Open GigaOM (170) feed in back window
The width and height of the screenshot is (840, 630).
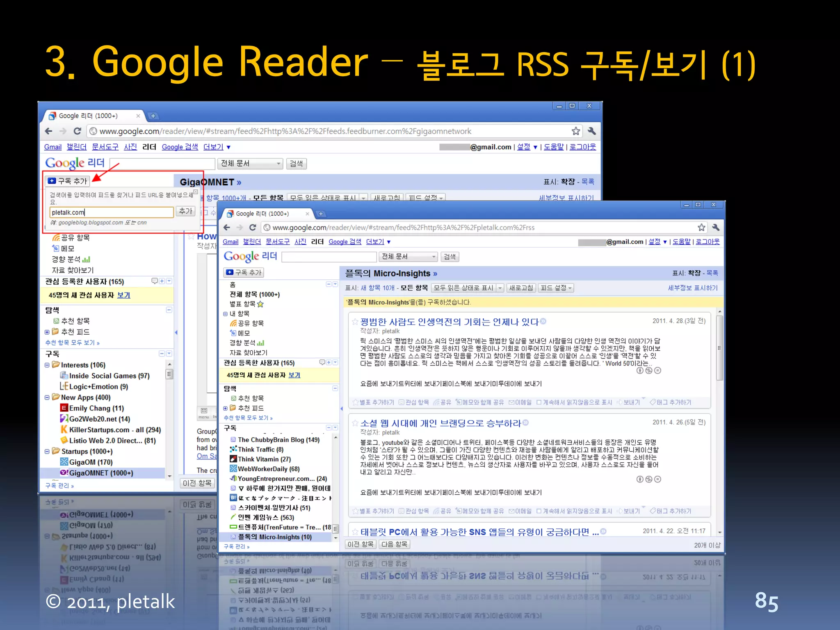coord(91,462)
